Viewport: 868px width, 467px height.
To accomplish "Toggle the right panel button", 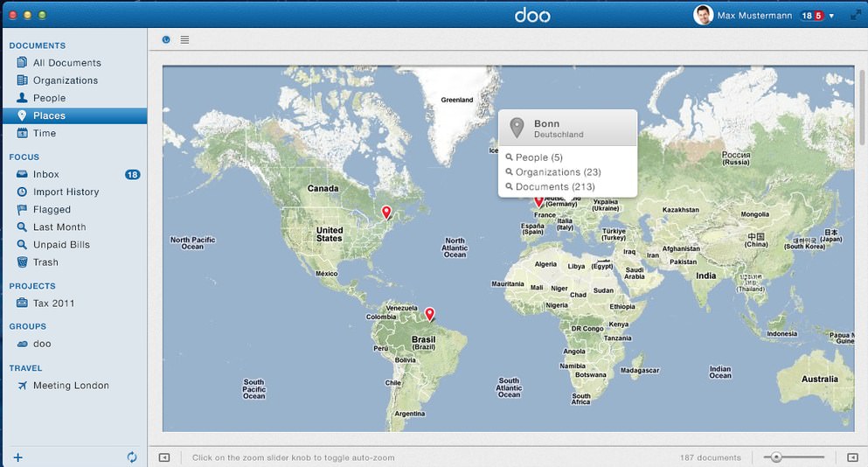I will [x=852, y=457].
